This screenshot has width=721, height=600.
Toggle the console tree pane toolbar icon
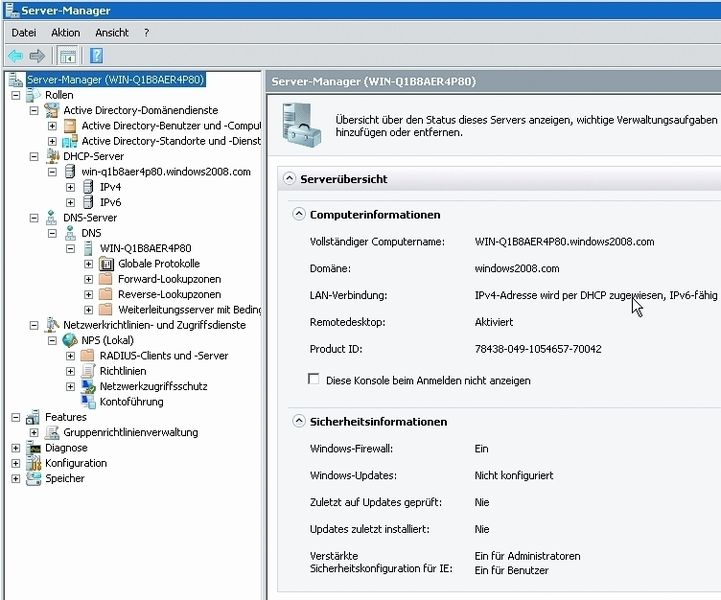[68, 56]
